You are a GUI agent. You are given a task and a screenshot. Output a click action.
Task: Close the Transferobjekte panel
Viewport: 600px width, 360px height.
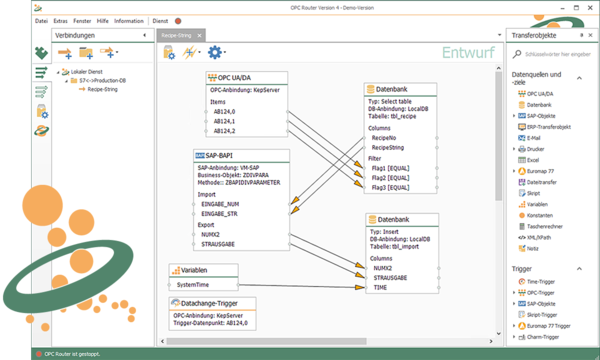[590, 35]
